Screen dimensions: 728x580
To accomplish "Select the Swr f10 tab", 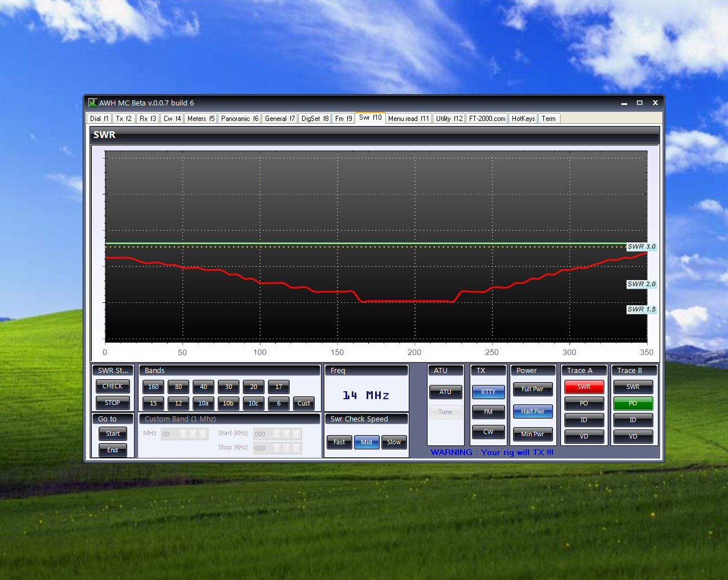I will pos(371,117).
